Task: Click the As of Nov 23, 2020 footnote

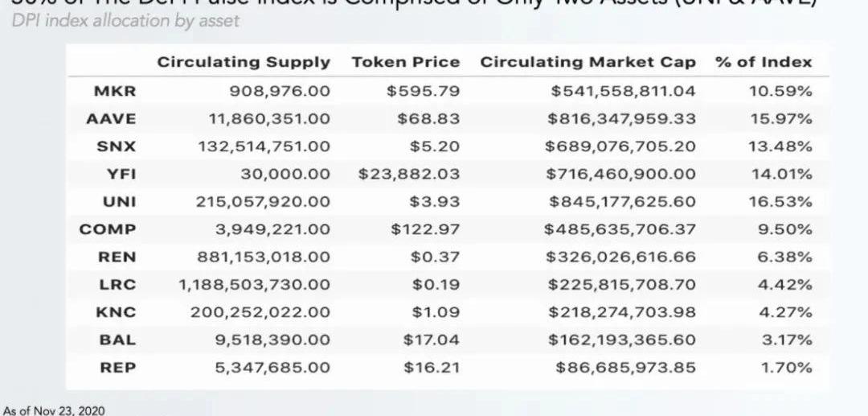Action: (54, 410)
